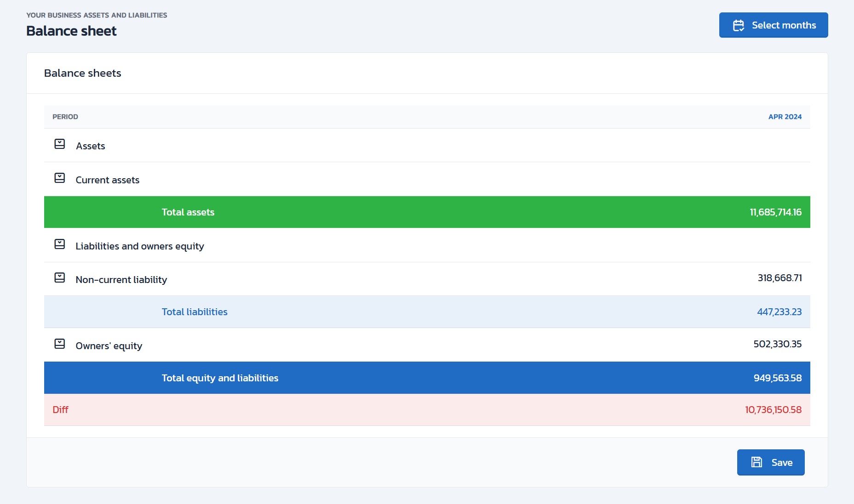The image size is (854, 504).
Task: Expand the Current assets row label
Action: (x=108, y=180)
